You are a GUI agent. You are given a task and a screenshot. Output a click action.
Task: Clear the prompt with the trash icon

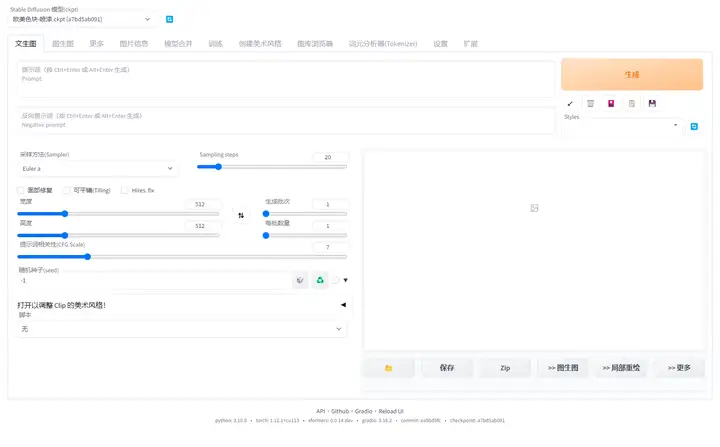590,103
